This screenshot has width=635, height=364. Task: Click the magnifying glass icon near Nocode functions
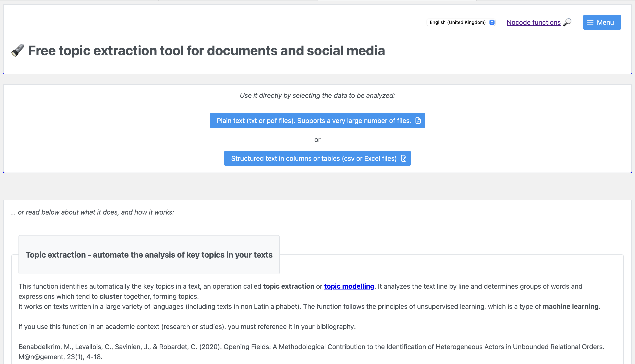click(567, 22)
